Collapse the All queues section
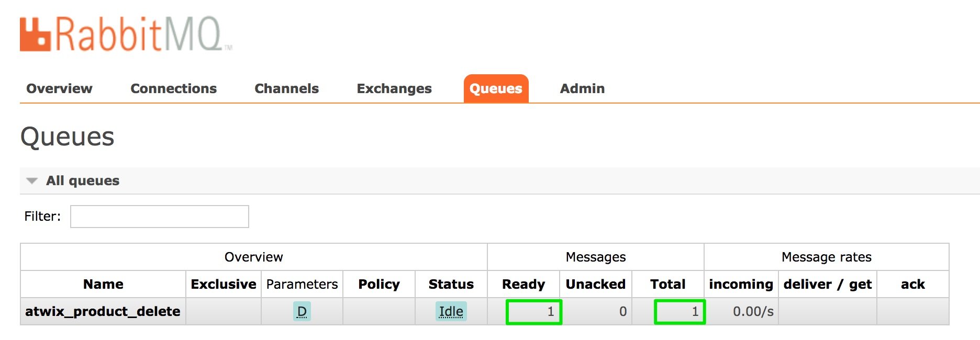The height and width of the screenshot is (340, 980). point(82,180)
